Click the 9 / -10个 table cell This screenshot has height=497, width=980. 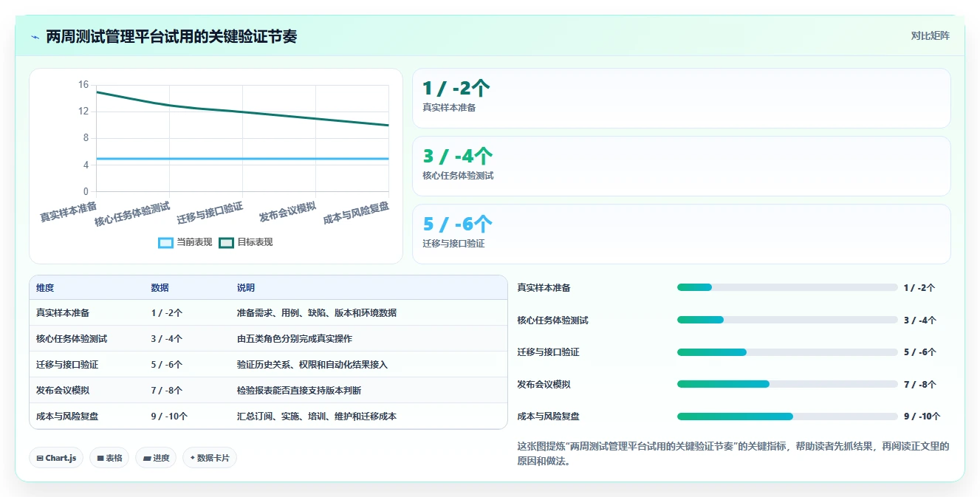(188, 416)
